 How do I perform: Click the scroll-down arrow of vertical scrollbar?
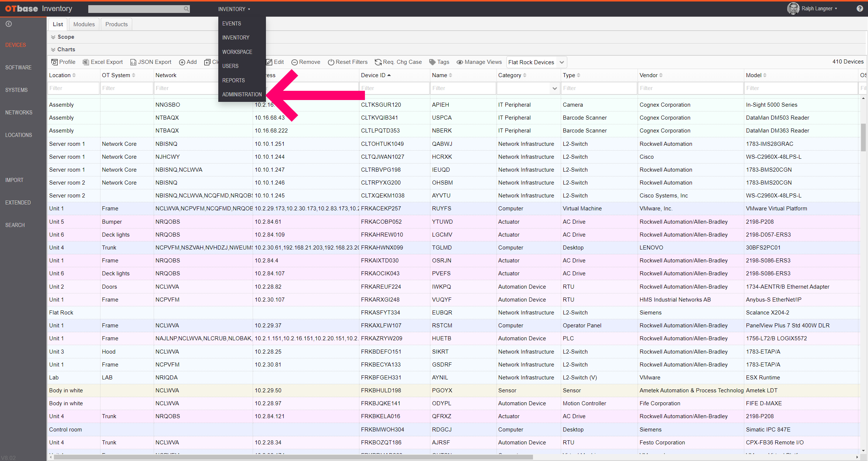pyautogui.click(x=863, y=450)
